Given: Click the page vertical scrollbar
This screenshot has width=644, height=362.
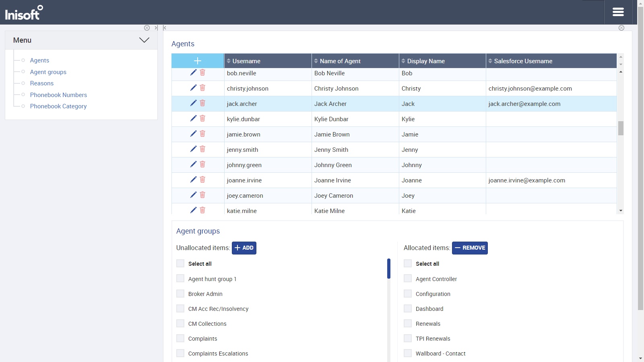Looking at the screenshot, I should coord(640,158).
